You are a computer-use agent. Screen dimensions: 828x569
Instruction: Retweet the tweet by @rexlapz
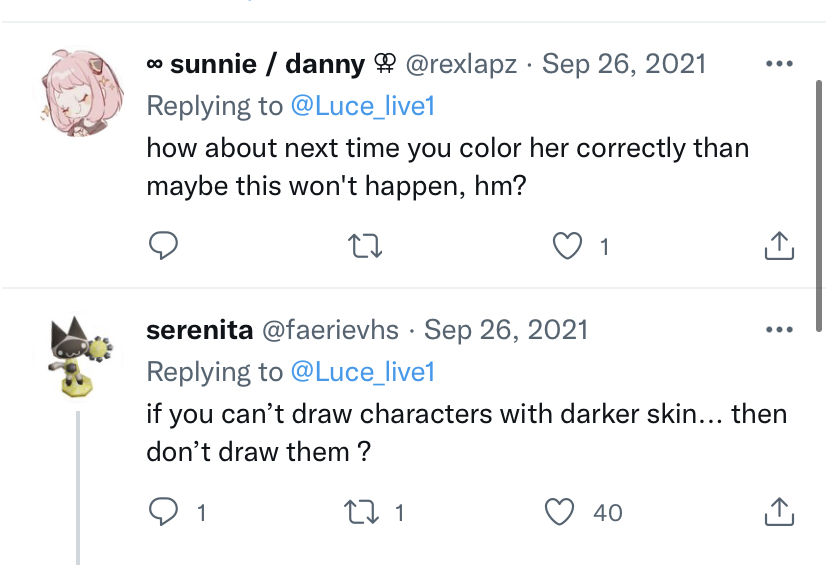coord(371,245)
